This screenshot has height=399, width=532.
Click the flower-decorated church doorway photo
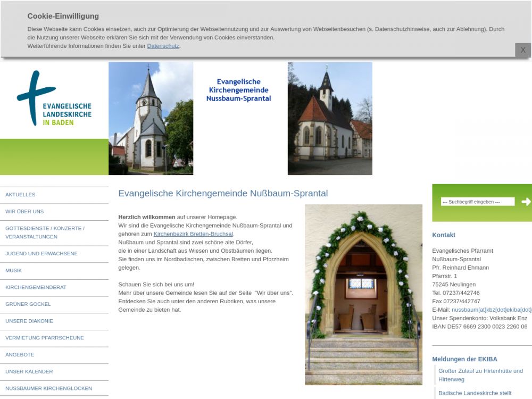(x=363, y=295)
